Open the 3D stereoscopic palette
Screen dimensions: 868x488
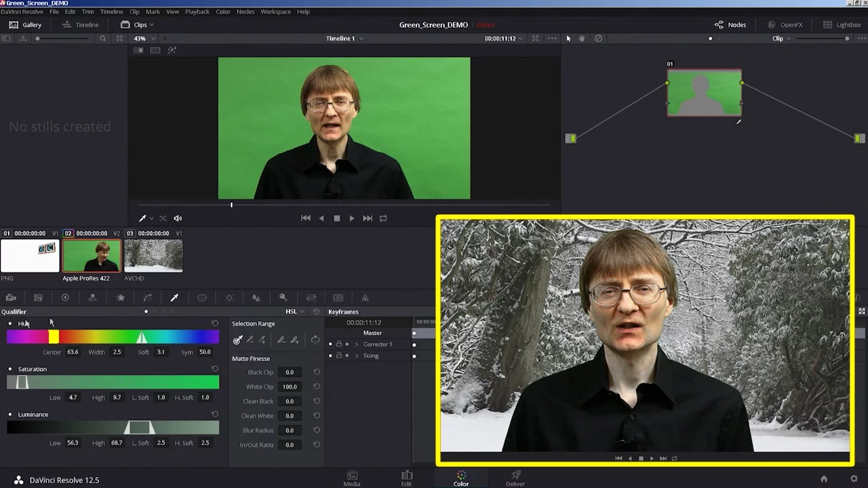[338, 298]
